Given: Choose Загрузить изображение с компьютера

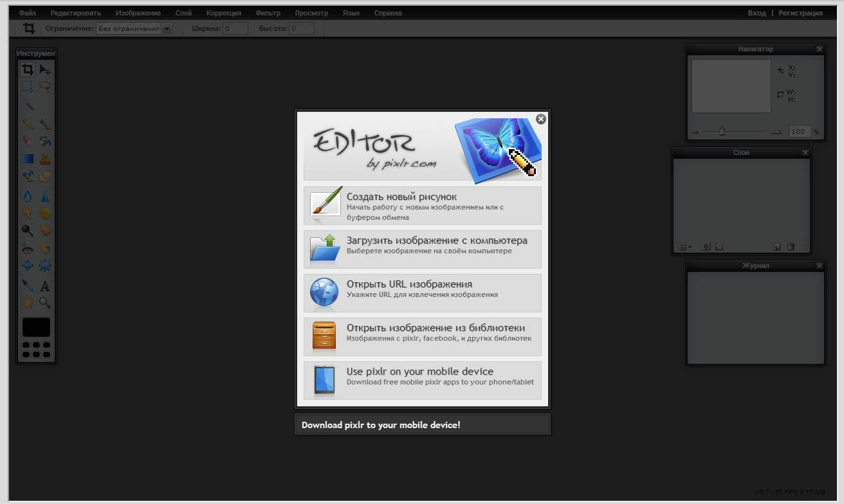Looking at the screenshot, I should 423,249.
